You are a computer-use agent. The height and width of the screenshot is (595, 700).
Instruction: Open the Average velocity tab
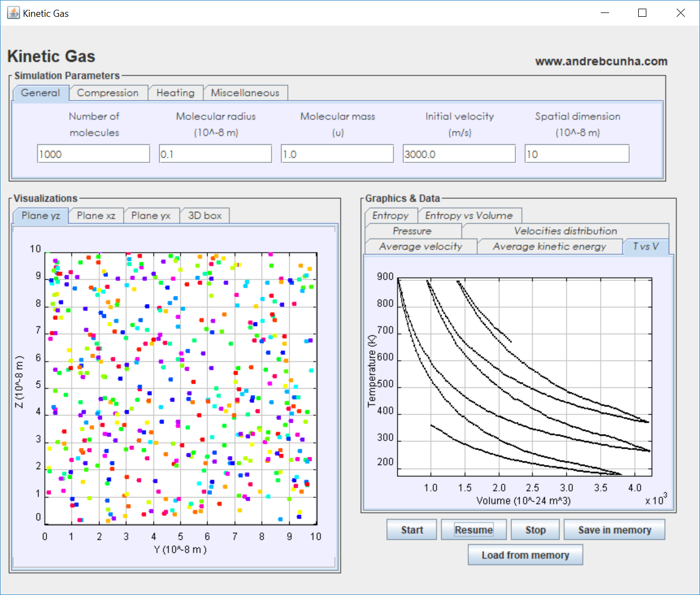pyautogui.click(x=421, y=247)
